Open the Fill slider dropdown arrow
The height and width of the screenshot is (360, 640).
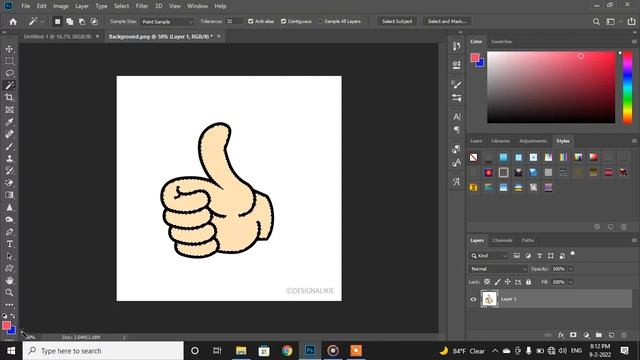(571, 282)
